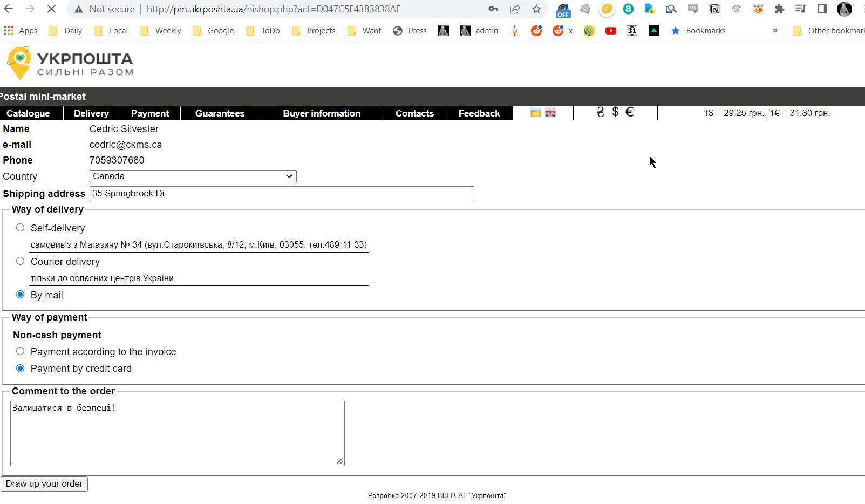The width and height of the screenshot is (865, 504).
Task: Expand hidden bookmarks overflow chevron
Action: 775,31
